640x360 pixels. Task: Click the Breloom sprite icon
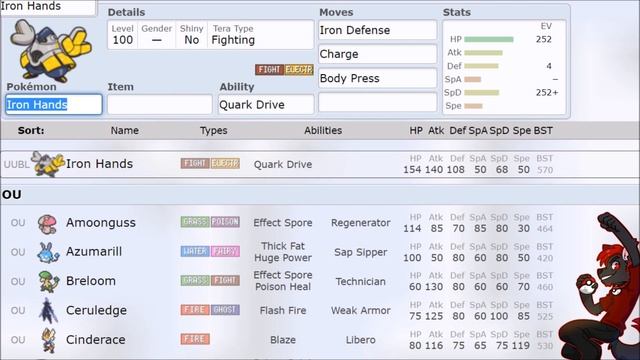(x=49, y=281)
